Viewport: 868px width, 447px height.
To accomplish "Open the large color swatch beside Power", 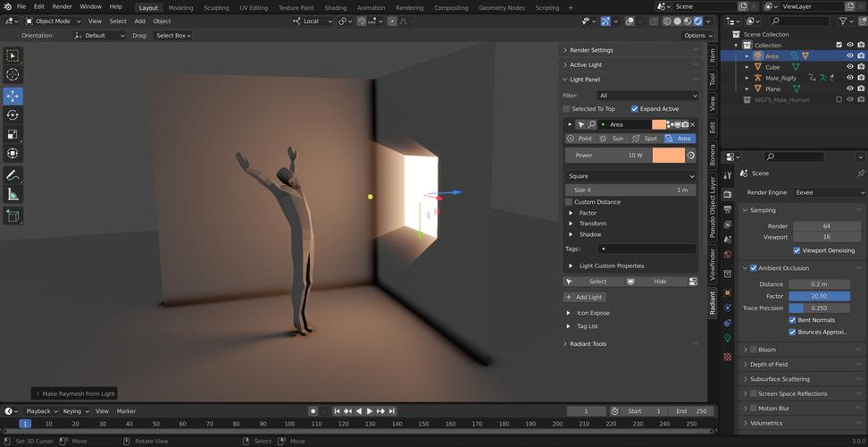I will (x=668, y=156).
